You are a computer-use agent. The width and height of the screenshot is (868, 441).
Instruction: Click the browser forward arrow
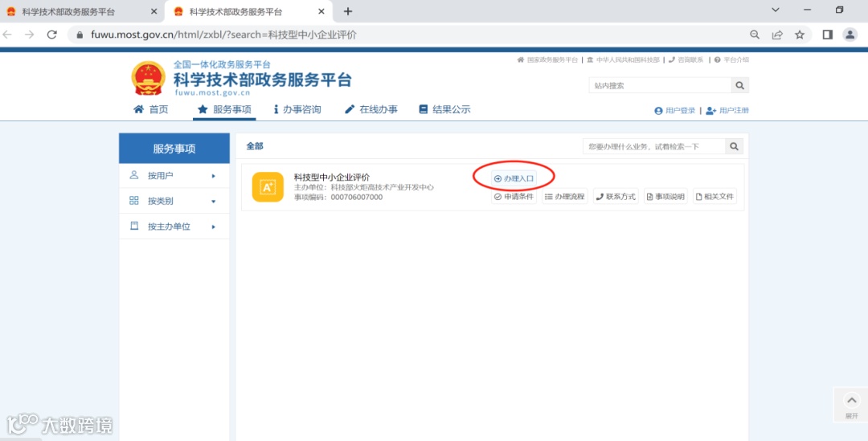pos(30,35)
